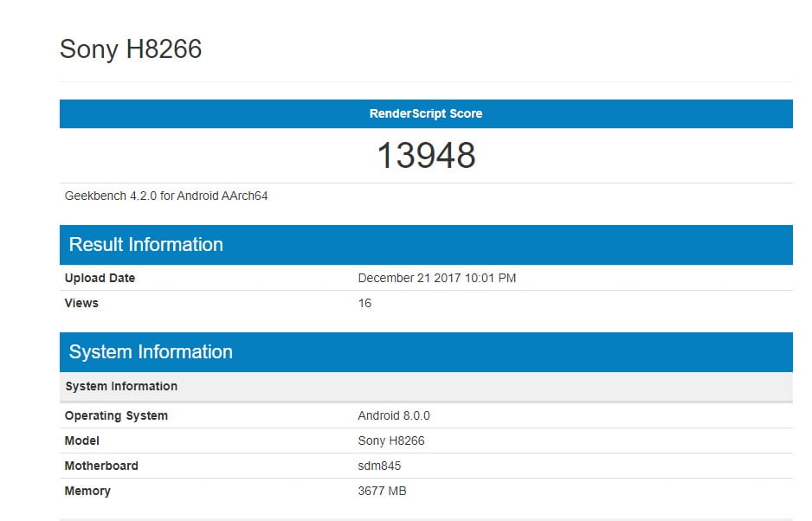This screenshot has width=812, height=521.
Task: Select the Sony H8266 model value
Action: 391,441
